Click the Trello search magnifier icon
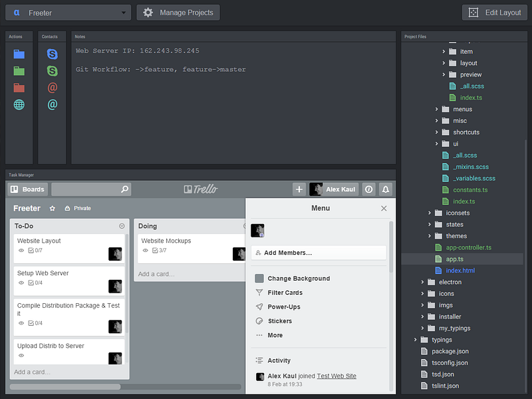Screen dimensions: 532x399 [125, 189]
